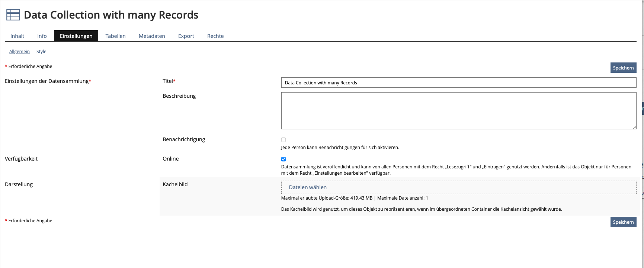Click into the Beschreibung text area
Viewport: 644px width, 268px height.
[458, 111]
